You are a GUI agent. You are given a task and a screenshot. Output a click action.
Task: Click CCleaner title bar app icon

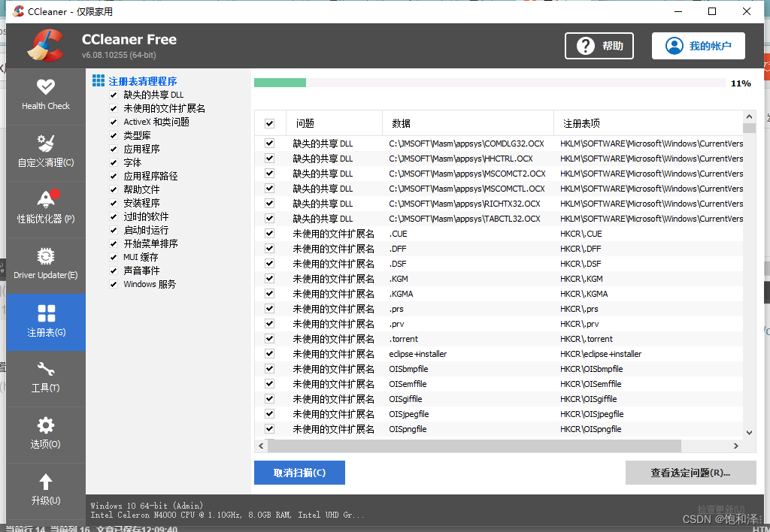coord(18,11)
